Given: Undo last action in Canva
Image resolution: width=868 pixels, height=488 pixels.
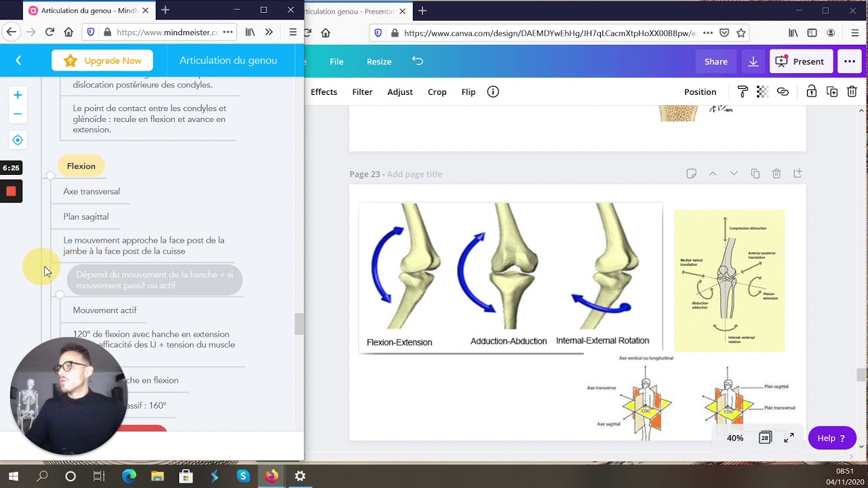Looking at the screenshot, I should coord(418,61).
